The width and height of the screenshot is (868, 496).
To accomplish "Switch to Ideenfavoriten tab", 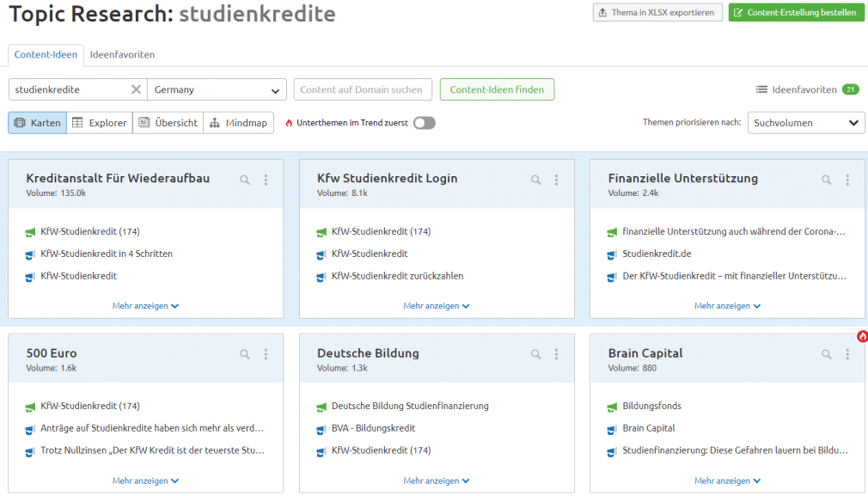I will [x=122, y=55].
